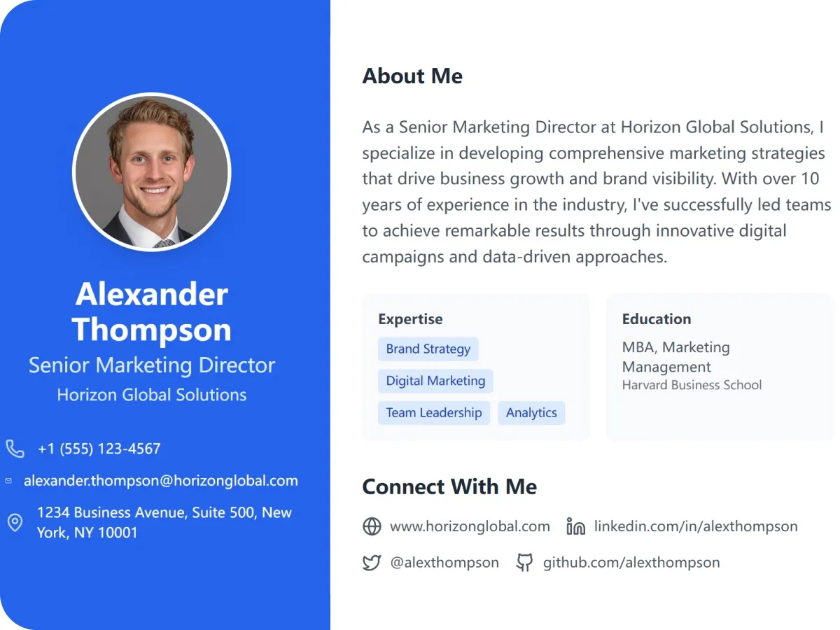Click the Twitter bird icon
The width and height of the screenshot is (840, 630).
(372, 563)
